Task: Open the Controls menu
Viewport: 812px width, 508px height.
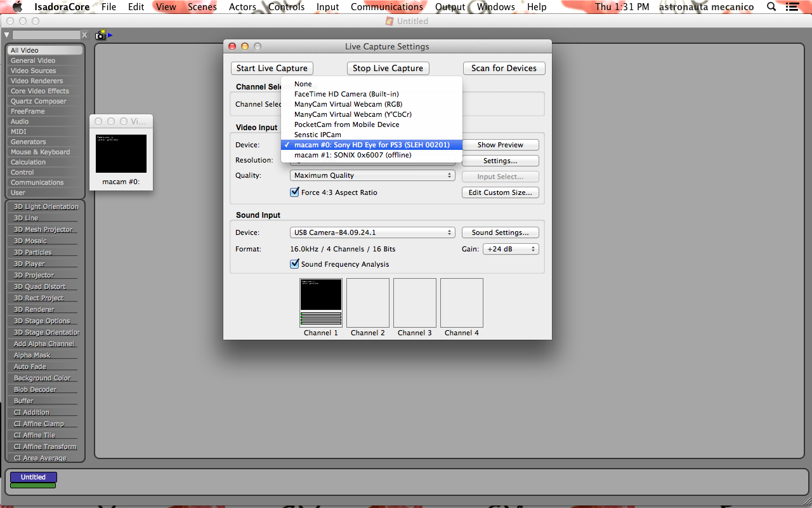Action: [x=287, y=7]
